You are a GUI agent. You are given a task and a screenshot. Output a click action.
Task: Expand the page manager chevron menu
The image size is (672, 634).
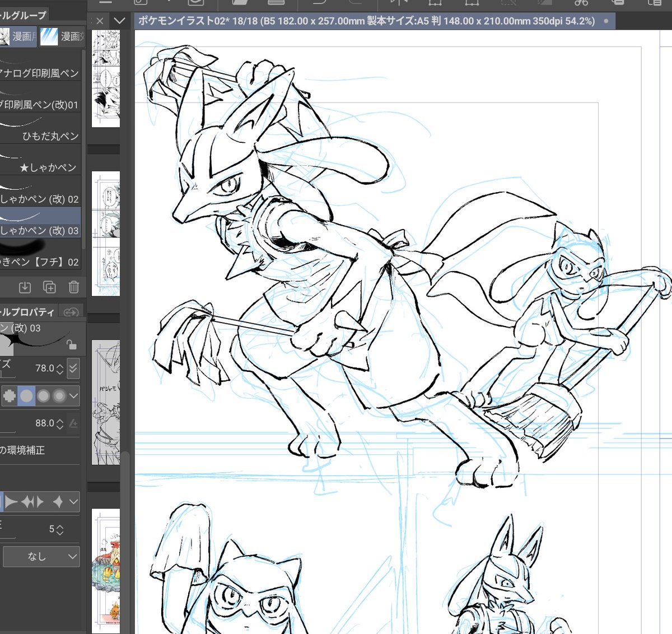(x=119, y=21)
